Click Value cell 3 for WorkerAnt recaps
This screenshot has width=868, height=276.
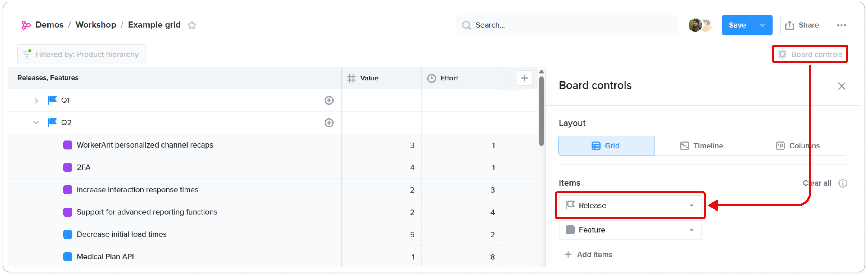pos(381,145)
